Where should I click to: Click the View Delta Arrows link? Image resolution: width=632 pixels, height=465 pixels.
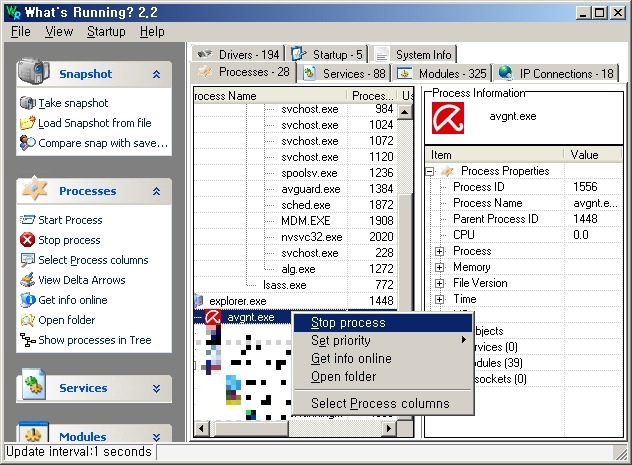(x=82, y=280)
